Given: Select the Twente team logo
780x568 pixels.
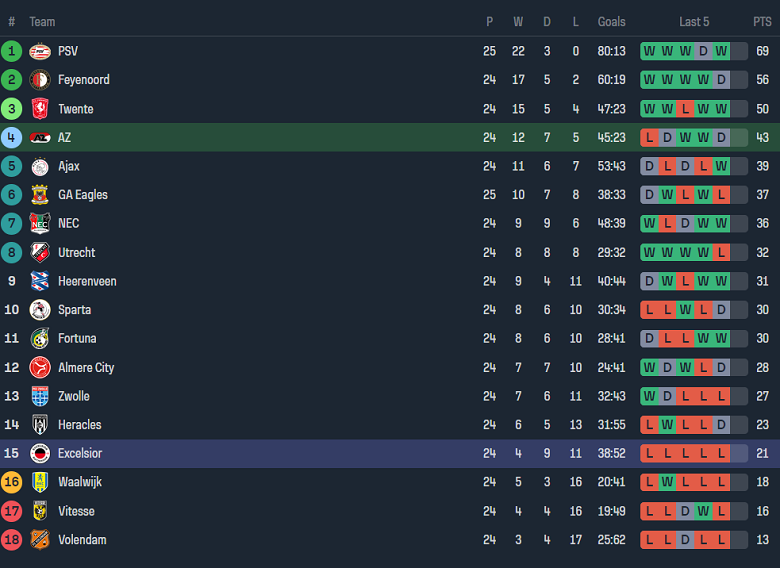Looking at the screenshot, I should (x=40, y=109).
